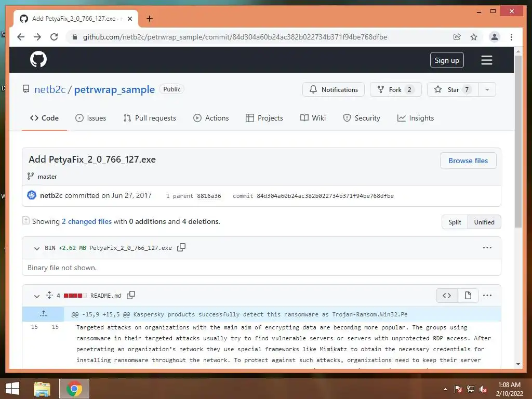The width and height of the screenshot is (532, 399).
Task: Click the Chrome icon in the taskbar
Action: pos(74,389)
